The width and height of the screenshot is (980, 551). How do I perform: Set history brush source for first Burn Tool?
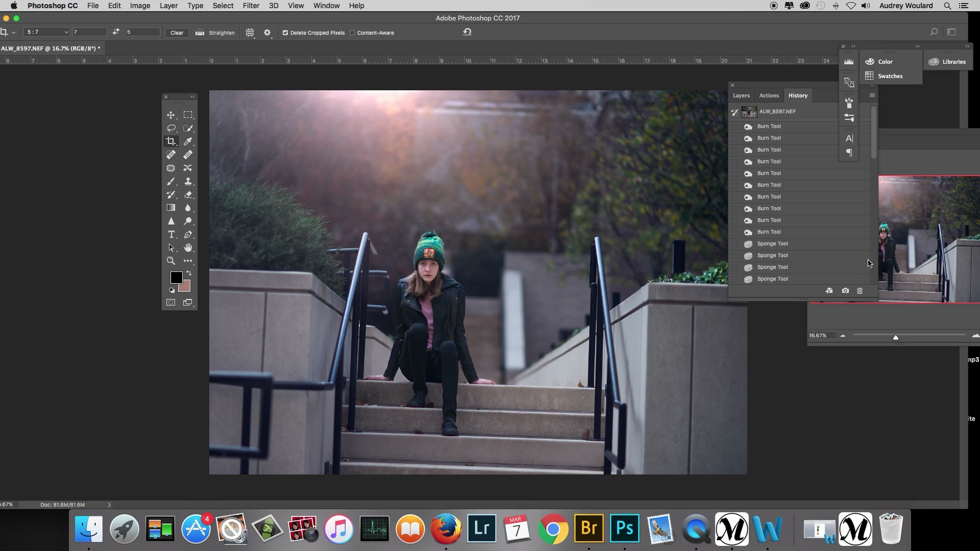coord(734,127)
